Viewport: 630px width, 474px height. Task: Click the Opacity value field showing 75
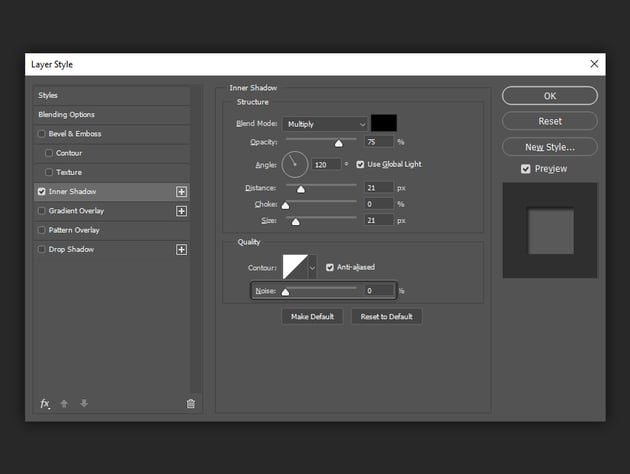click(379, 142)
